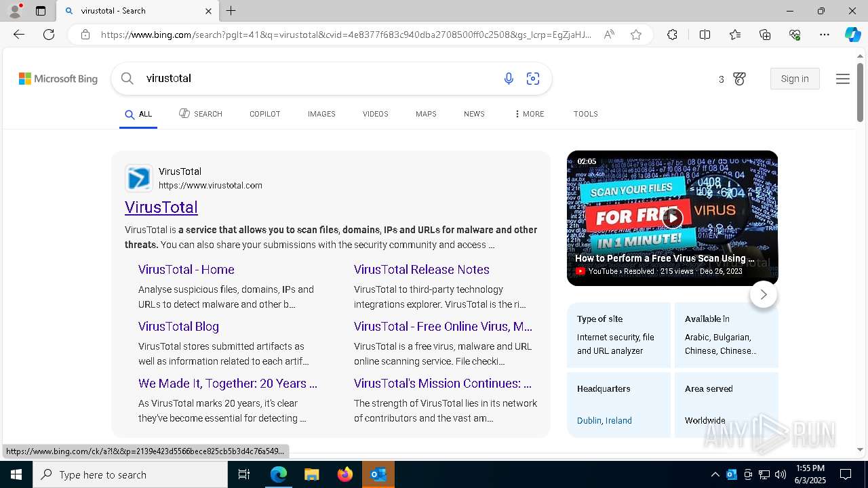
Task: Start voice search with microphone icon
Action: tap(509, 79)
